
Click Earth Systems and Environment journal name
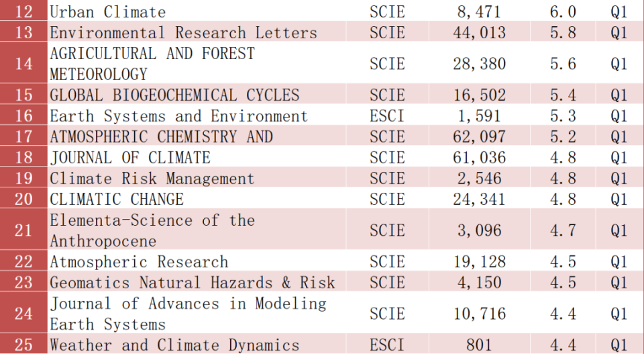click(178, 116)
